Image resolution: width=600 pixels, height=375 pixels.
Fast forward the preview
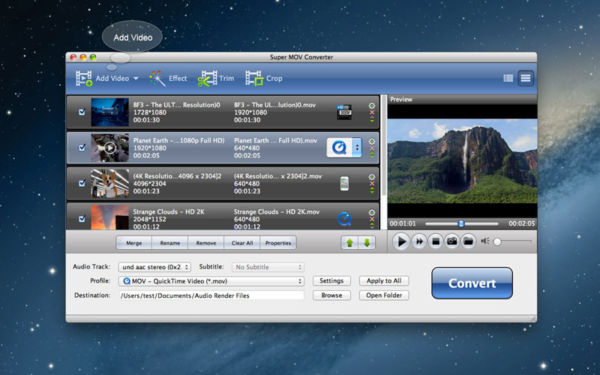pos(419,241)
